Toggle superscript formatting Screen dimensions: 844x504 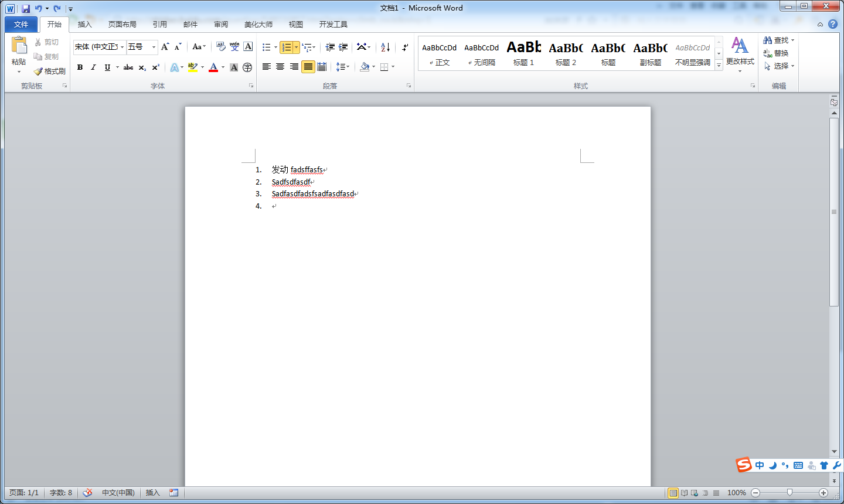coord(156,67)
